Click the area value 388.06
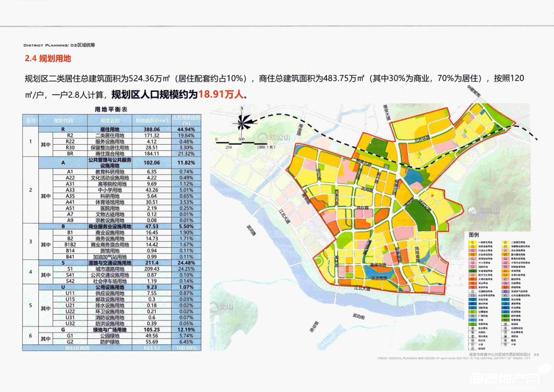This screenshot has height=392, width=554. [x=151, y=129]
